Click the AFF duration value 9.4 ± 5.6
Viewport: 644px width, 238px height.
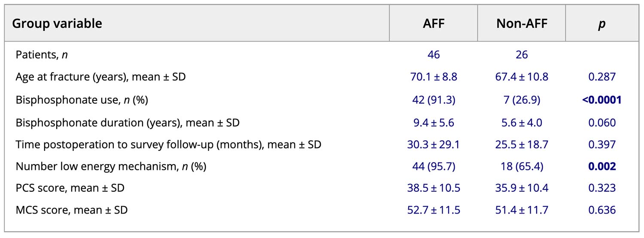tap(433, 123)
